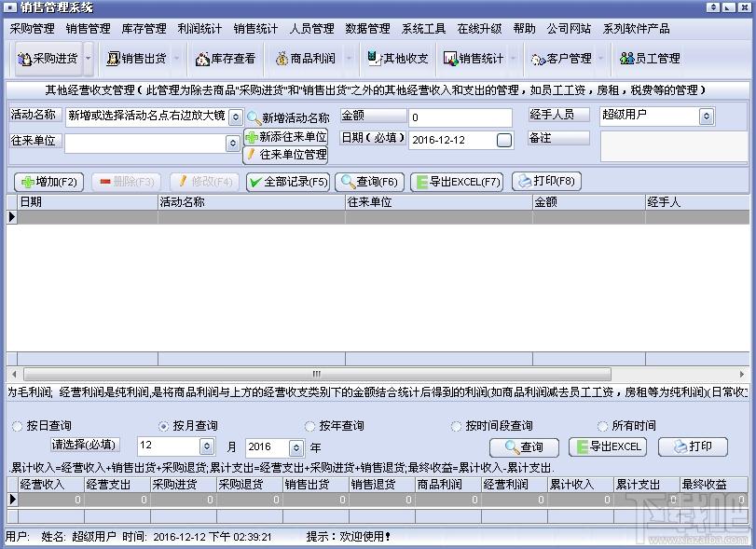Click the 增加(F2) add button
Viewport: 756px width, 549px height.
[x=48, y=182]
